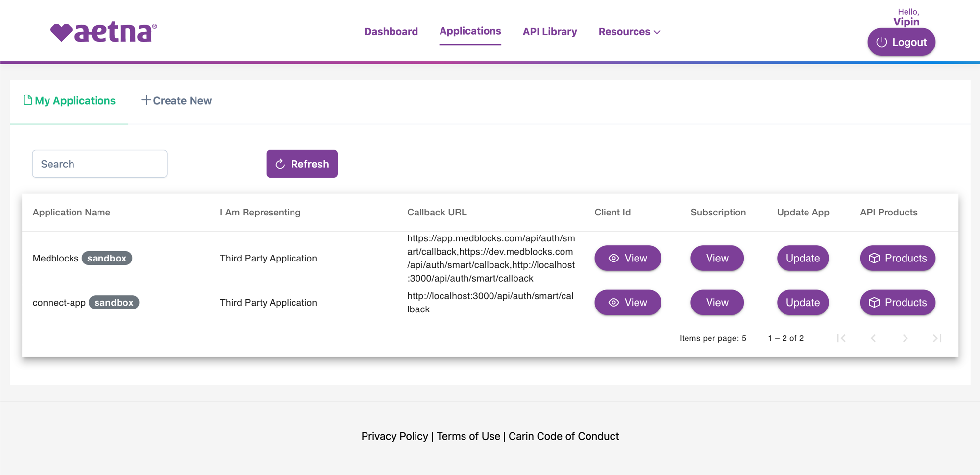Update the Medblocks application
This screenshot has width=980, height=475.
pos(803,258)
